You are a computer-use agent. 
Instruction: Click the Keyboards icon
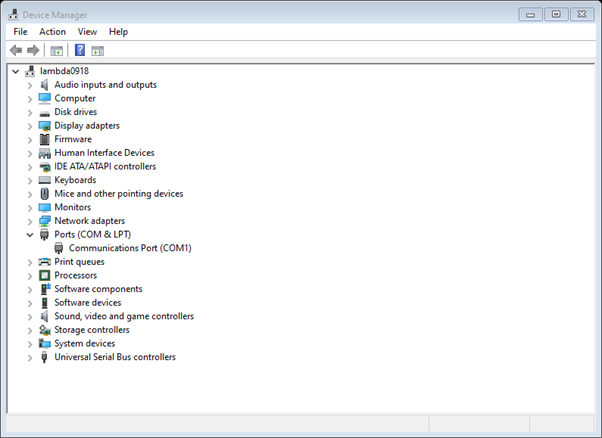tap(45, 180)
